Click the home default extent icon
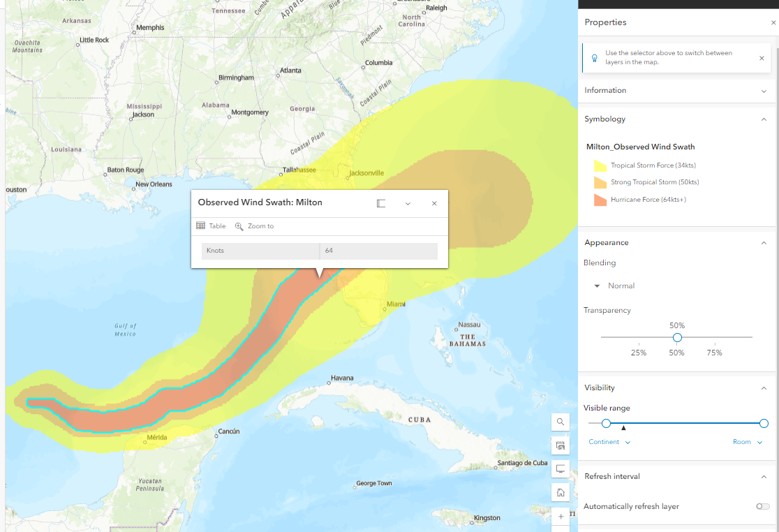Viewport: 779px width, 532px height. pyautogui.click(x=561, y=492)
